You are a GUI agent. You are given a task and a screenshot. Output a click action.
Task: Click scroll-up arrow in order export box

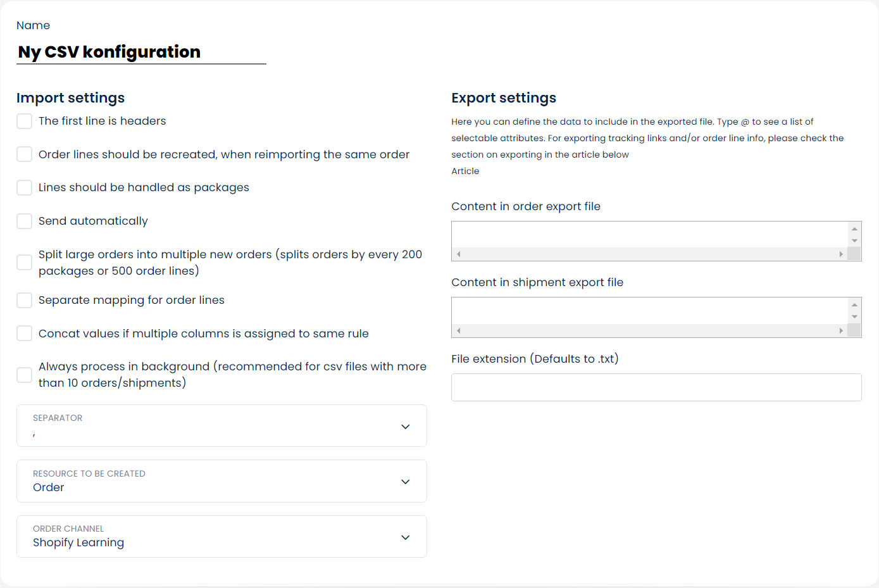point(854,228)
